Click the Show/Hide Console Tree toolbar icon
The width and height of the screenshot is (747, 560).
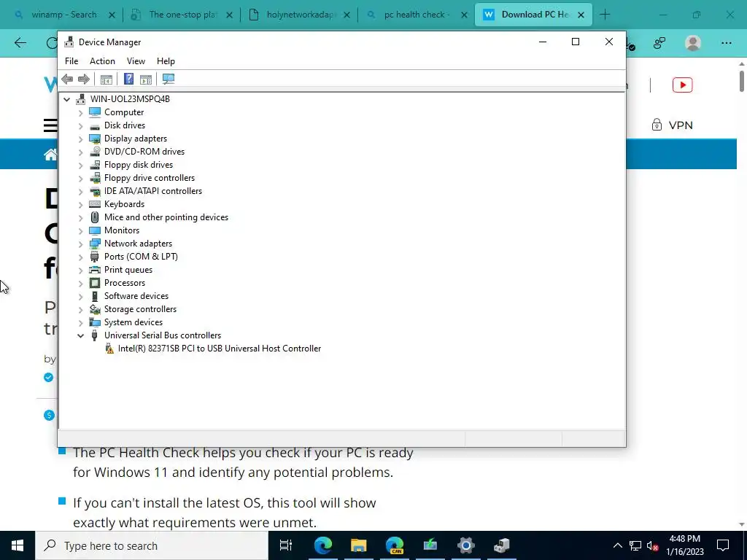pyautogui.click(x=107, y=79)
